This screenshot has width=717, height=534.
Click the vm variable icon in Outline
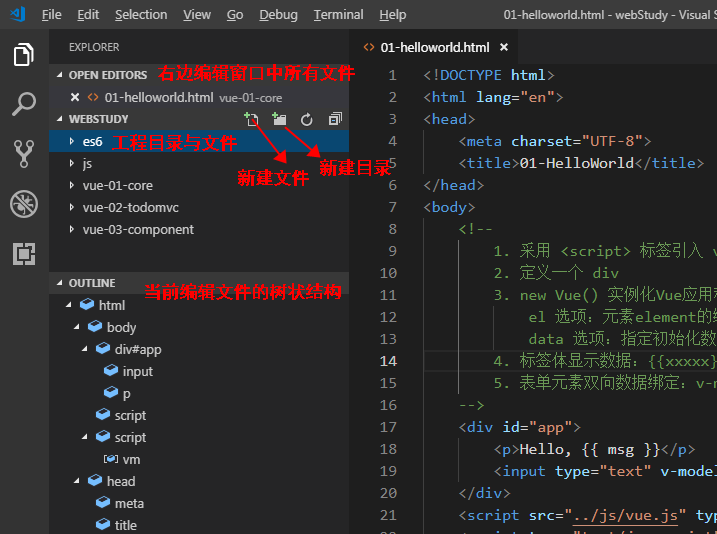tap(111, 459)
